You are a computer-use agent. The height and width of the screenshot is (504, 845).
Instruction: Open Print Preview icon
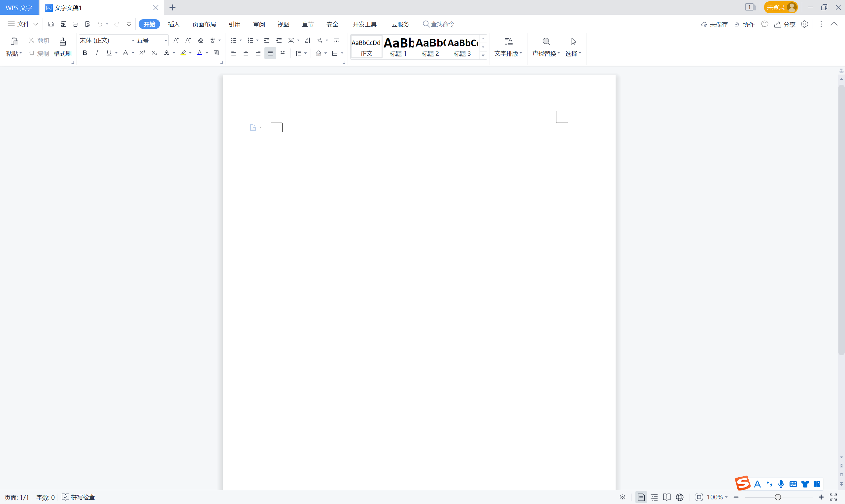coord(88,24)
